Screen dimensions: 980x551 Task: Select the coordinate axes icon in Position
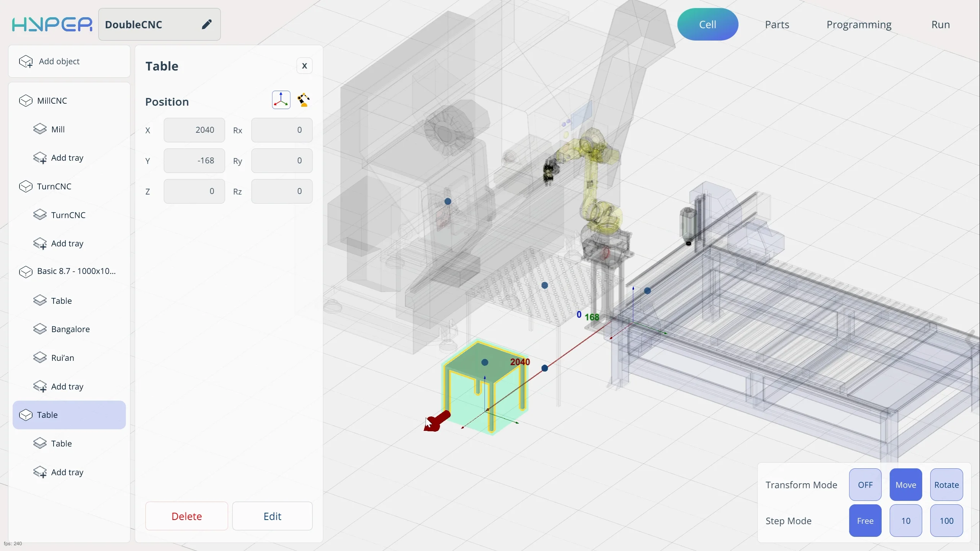click(281, 100)
